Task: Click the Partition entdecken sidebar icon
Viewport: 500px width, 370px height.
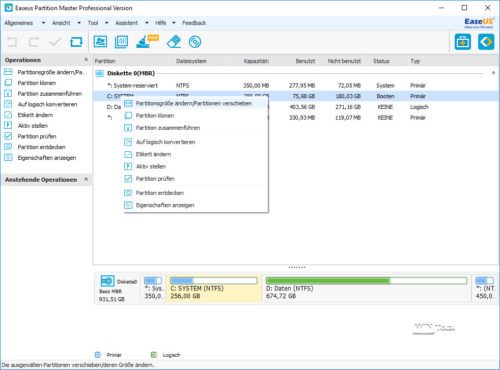Action: pyautogui.click(x=8, y=147)
